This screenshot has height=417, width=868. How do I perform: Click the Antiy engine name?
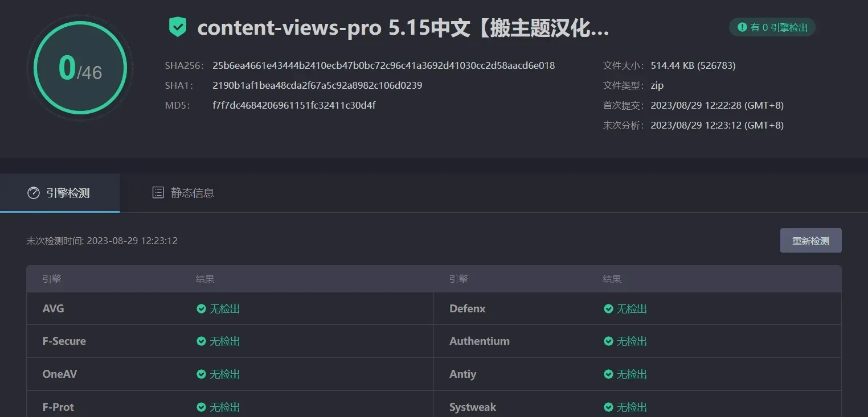(x=462, y=374)
